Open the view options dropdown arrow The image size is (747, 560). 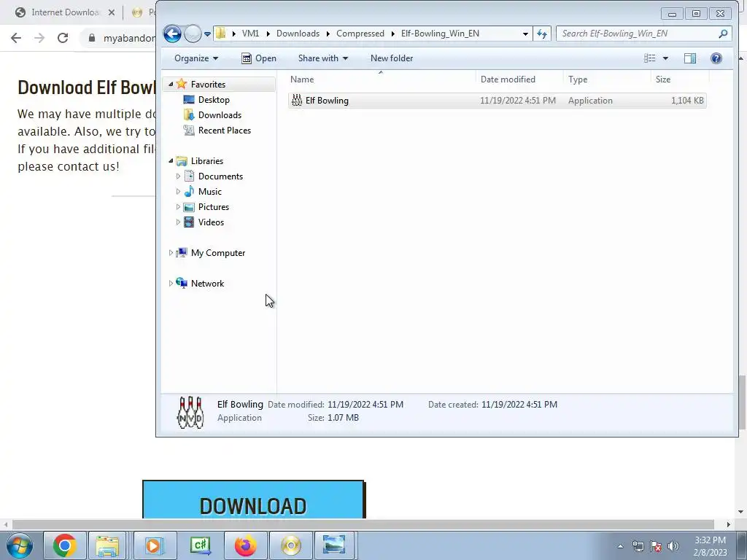665,58
